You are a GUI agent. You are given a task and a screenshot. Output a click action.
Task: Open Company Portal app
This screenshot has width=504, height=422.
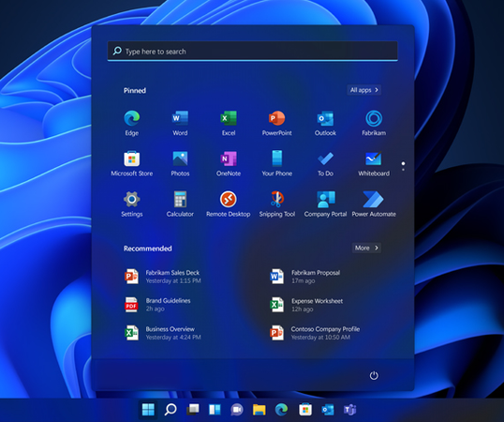(325, 203)
